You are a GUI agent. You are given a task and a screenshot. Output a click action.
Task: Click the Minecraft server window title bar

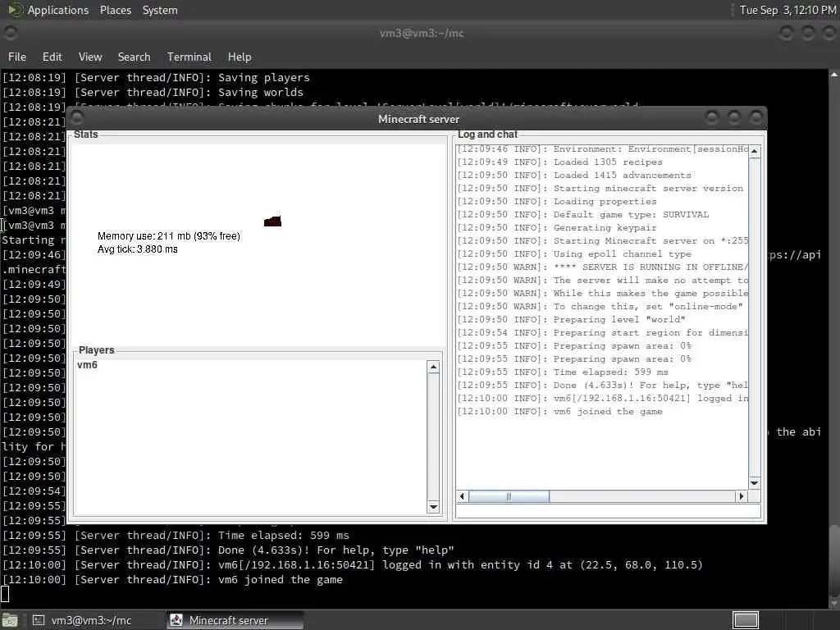pyautogui.click(x=418, y=119)
